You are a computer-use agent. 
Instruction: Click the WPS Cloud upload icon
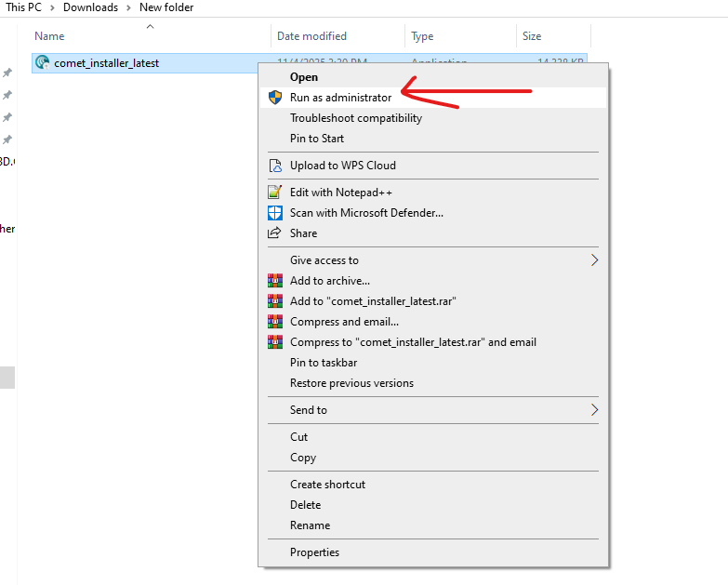[x=274, y=166]
